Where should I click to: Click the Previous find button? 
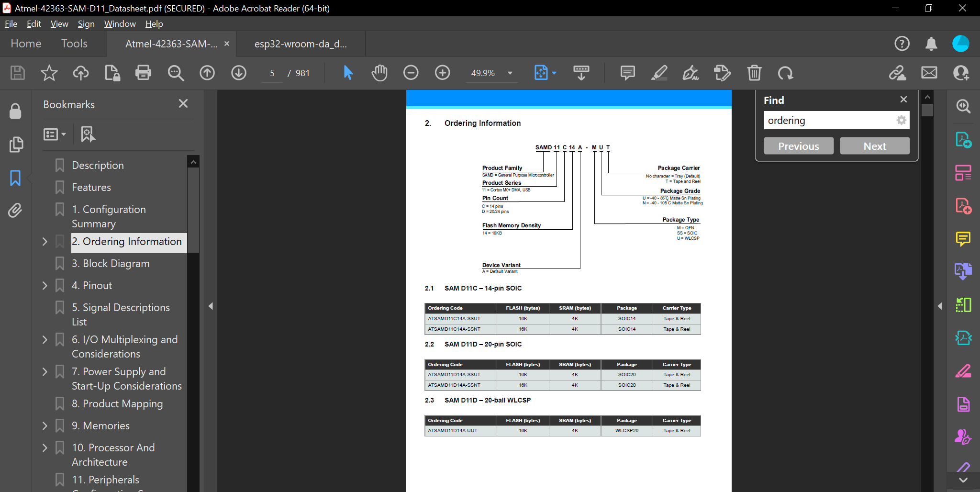[798, 146]
